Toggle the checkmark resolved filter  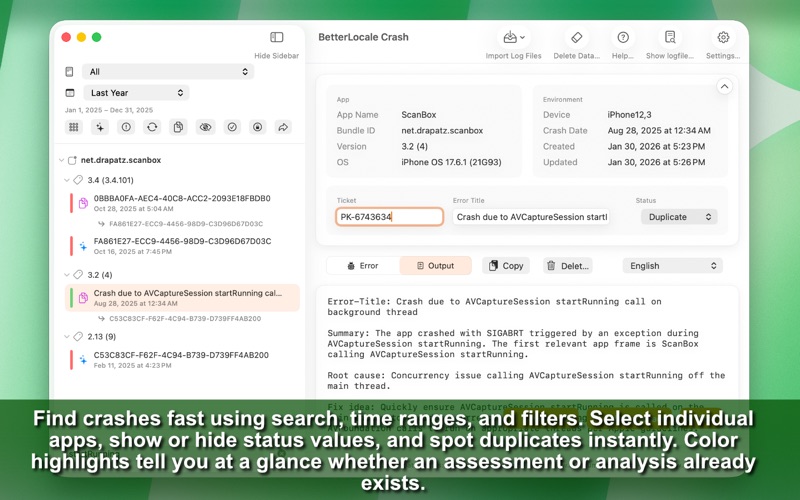232,127
